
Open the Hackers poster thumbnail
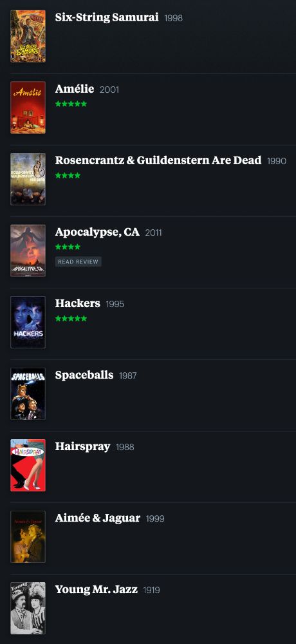28,322
